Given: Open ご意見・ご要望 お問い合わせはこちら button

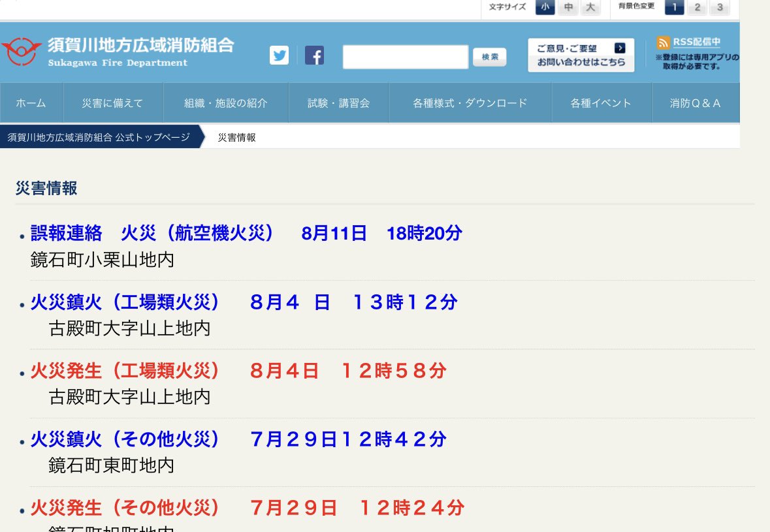Looking at the screenshot, I should tap(581, 55).
